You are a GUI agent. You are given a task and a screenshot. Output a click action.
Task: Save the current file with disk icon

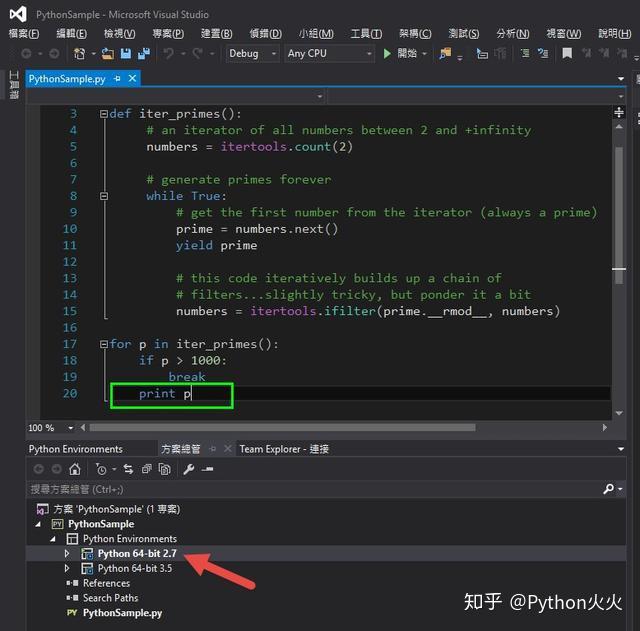pos(126,53)
